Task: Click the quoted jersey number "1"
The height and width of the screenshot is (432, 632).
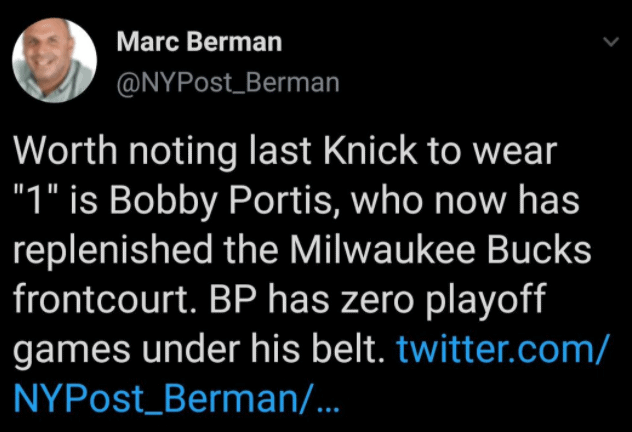Action: click(36, 203)
